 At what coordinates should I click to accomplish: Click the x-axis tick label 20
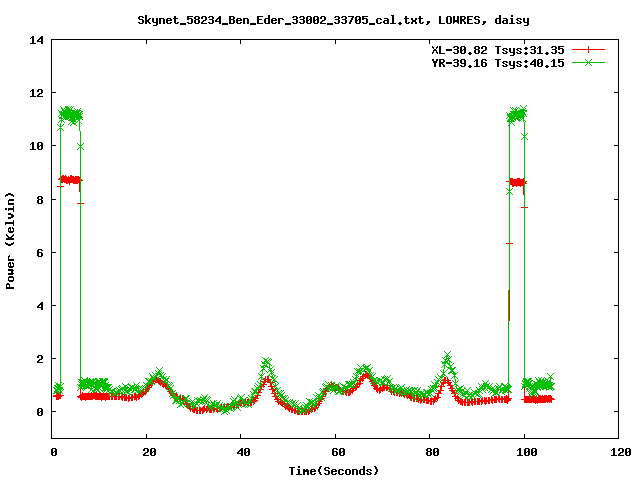point(149,452)
